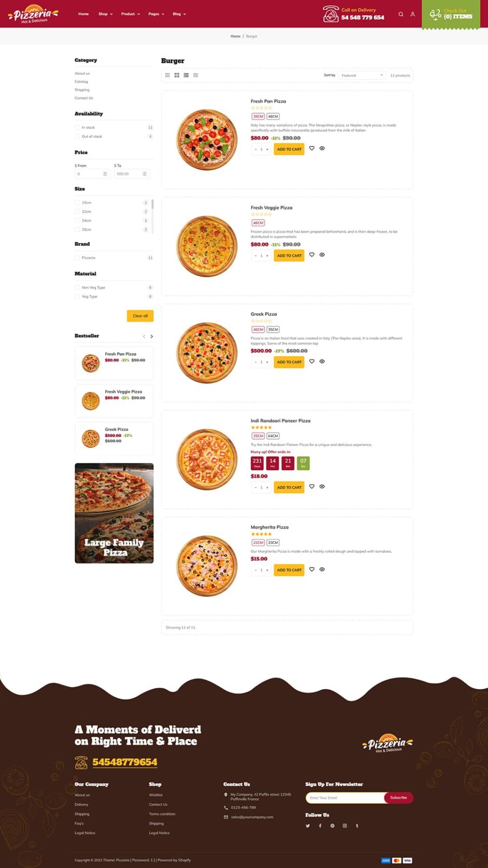Expand the Pages navigation dropdown
The width and height of the screenshot is (488, 868).
pos(156,14)
